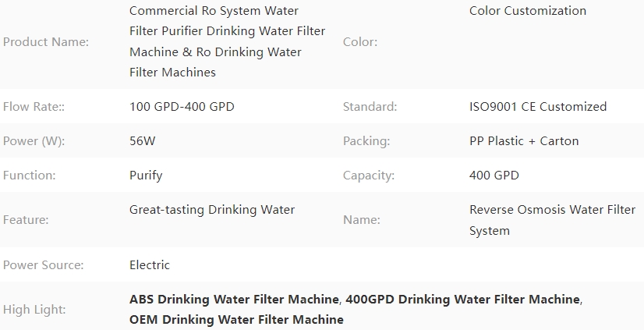
Task: Click the ABS Drinking Water Filter Machine link
Action: click(x=234, y=300)
